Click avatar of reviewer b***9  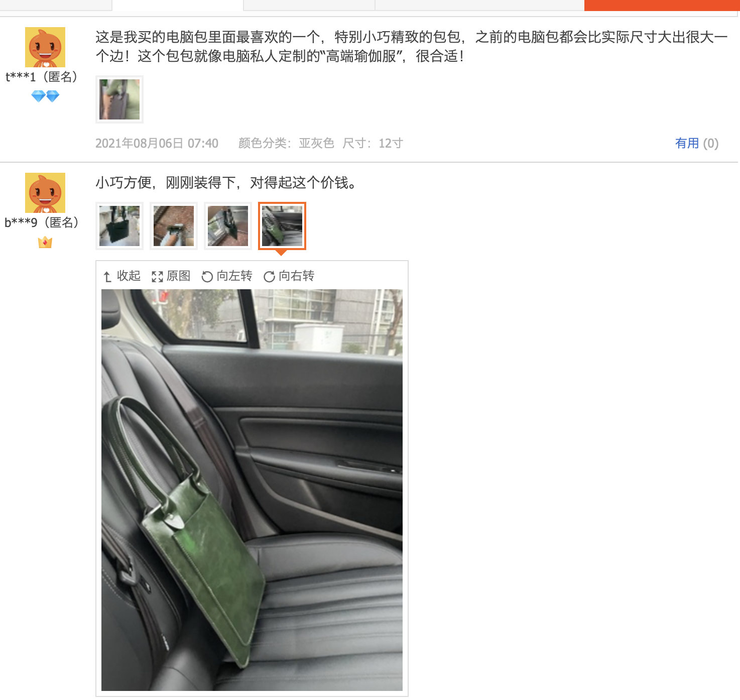point(45,193)
